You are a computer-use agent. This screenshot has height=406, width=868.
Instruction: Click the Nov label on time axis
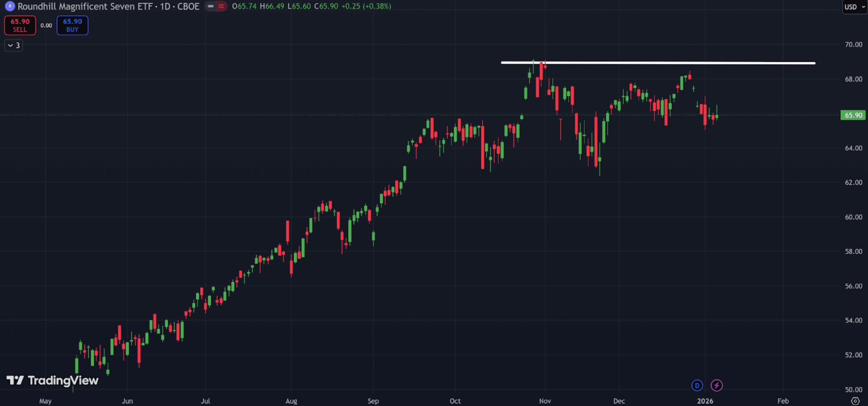[x=545, y=401]
